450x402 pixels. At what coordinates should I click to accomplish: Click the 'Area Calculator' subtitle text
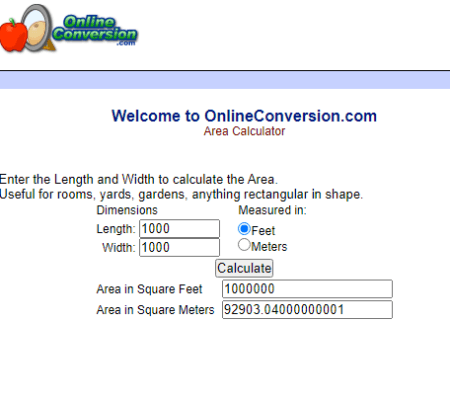244,131
